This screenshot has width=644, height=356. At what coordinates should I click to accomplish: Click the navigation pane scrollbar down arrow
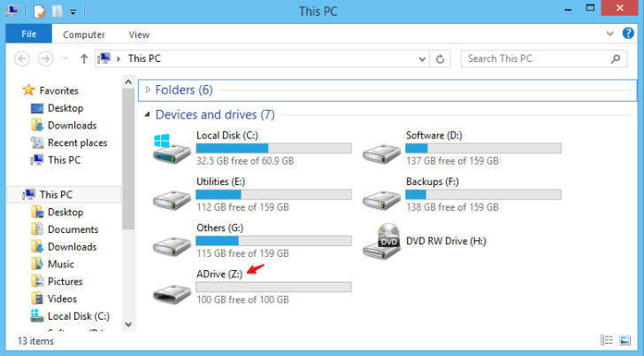pyautogui.click(x=128, y=325)
